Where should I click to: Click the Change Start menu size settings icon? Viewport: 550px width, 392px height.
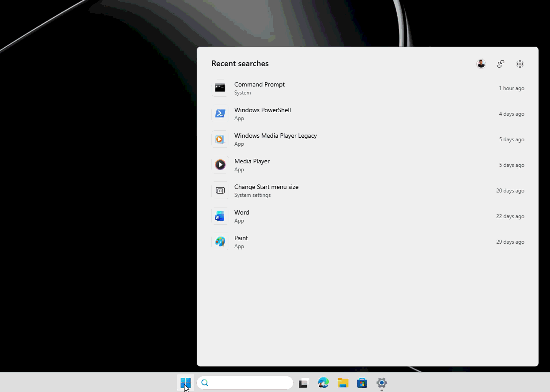pyautogui.click(x=220, y=190)
